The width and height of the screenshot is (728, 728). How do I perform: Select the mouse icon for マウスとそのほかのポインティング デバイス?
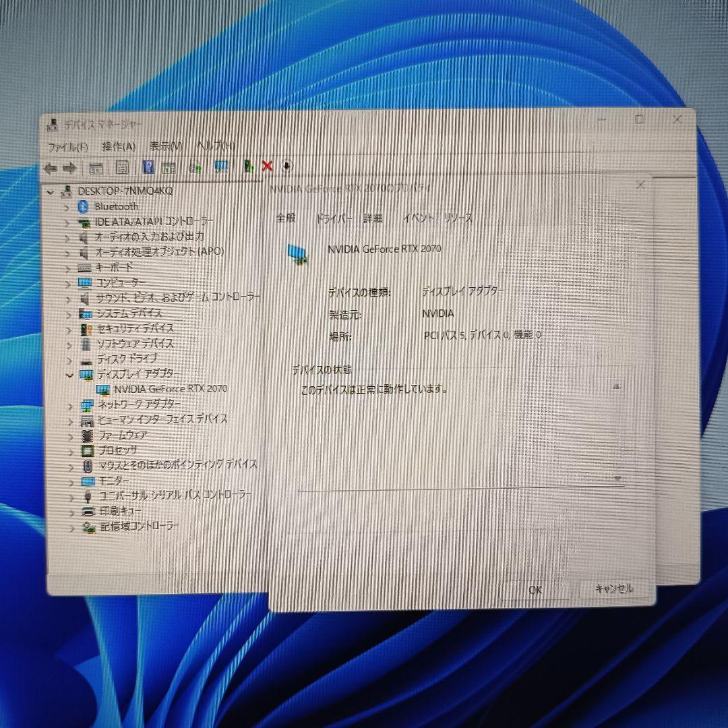coord(88,465)
